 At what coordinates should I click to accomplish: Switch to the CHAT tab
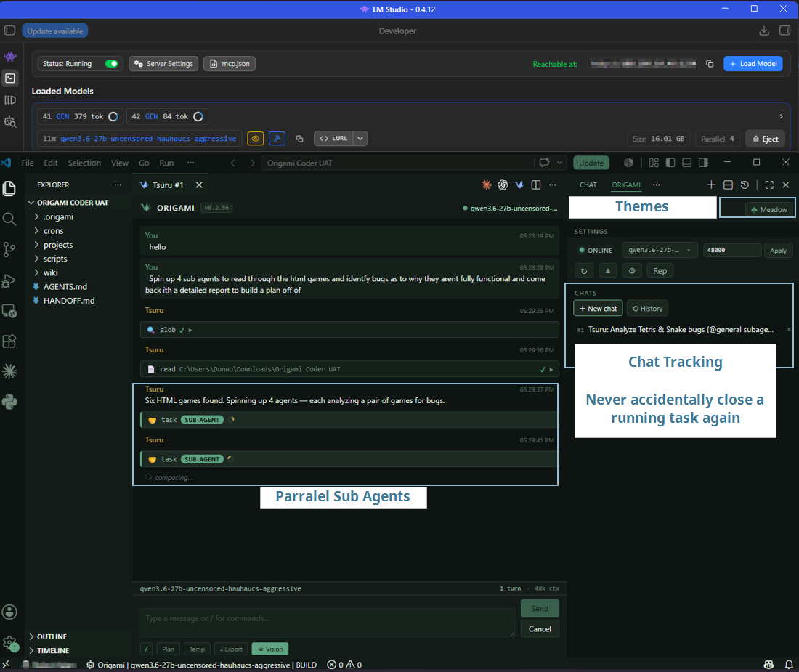[588, 185]
